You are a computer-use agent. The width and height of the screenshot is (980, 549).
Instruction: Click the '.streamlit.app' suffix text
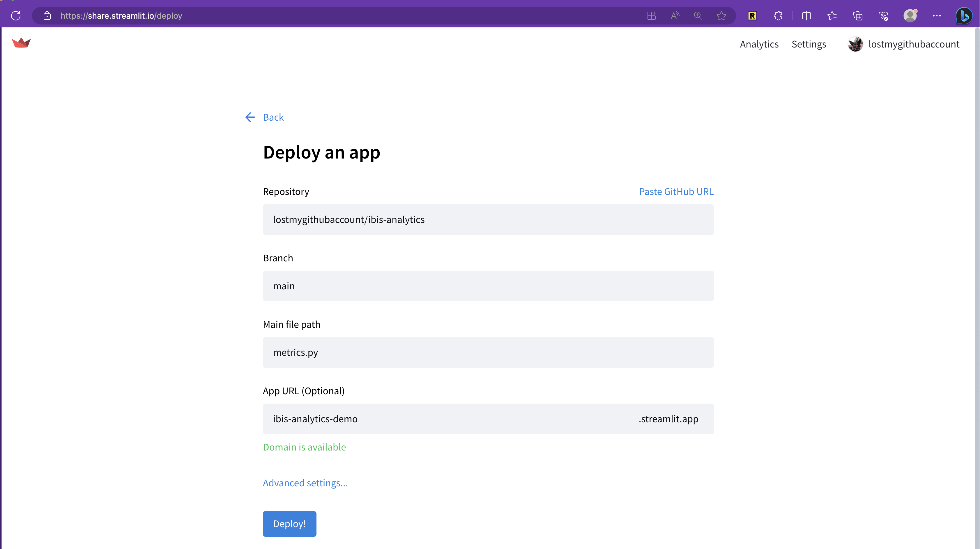[x=668, y=419]
